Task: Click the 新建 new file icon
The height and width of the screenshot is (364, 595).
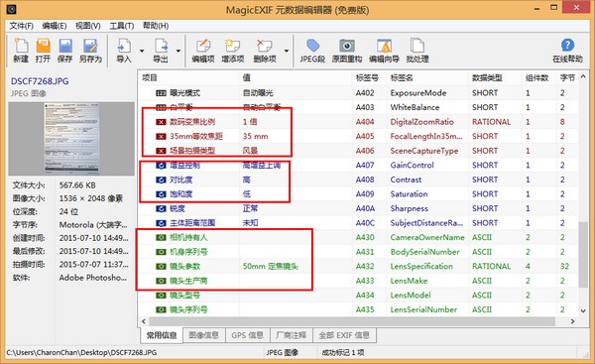Action: 21,51
